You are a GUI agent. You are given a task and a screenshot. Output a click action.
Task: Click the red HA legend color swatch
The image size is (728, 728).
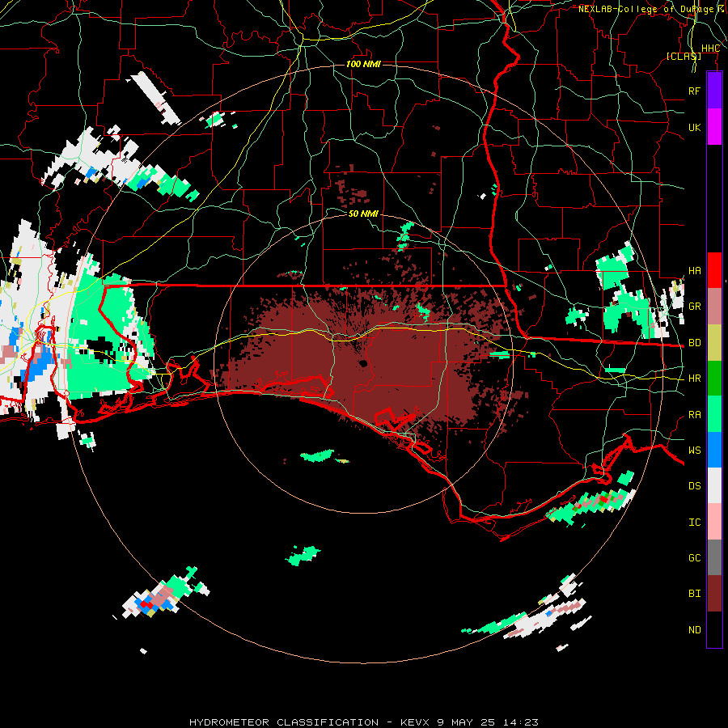tap(714, 270)
